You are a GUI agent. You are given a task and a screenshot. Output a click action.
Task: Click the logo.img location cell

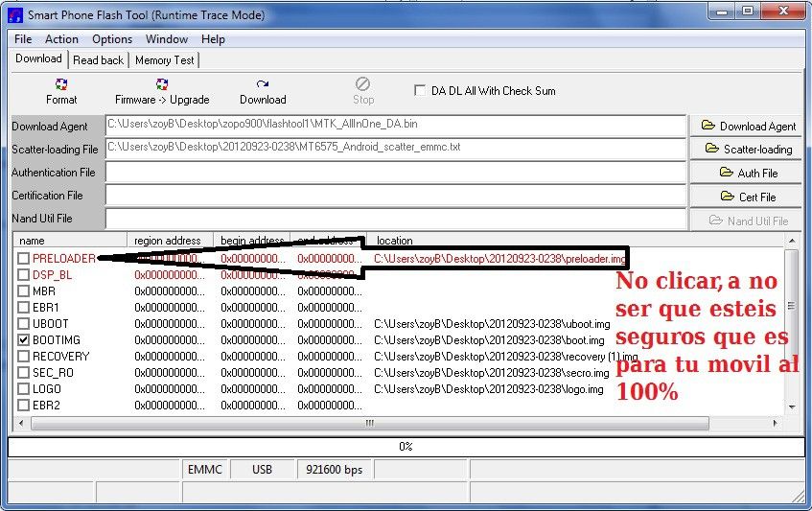pyautogui.click(x=488, y=389)
